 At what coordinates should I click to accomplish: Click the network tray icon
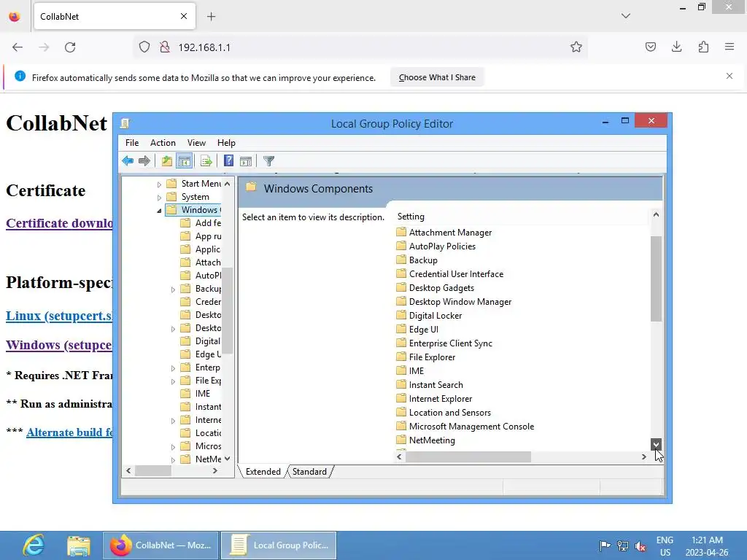(623, 545)
